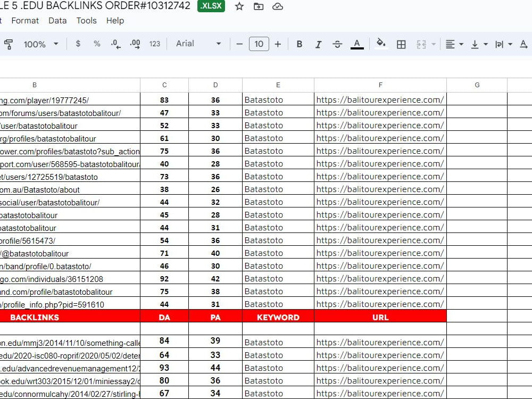Open the Arial font dropdown
Screen dimensions: 532x399
[x=198, y=44]
